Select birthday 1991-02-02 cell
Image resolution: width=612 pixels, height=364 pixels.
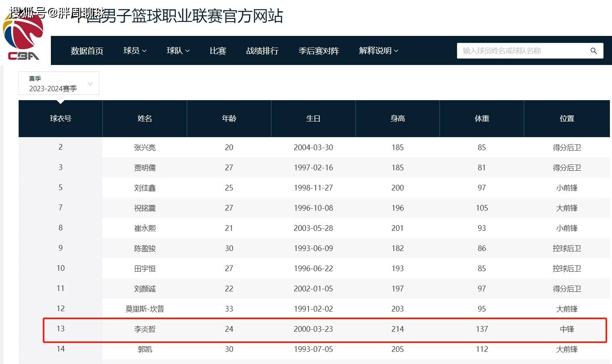pos(313,309)
